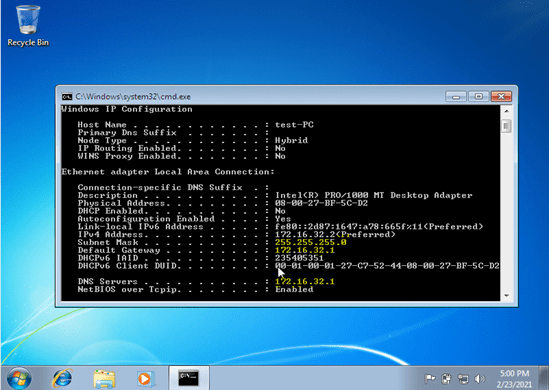This screenshot has height=390, width=549.
Task: Minimize the cmd.exe window
Action: (x=456, y=96)
